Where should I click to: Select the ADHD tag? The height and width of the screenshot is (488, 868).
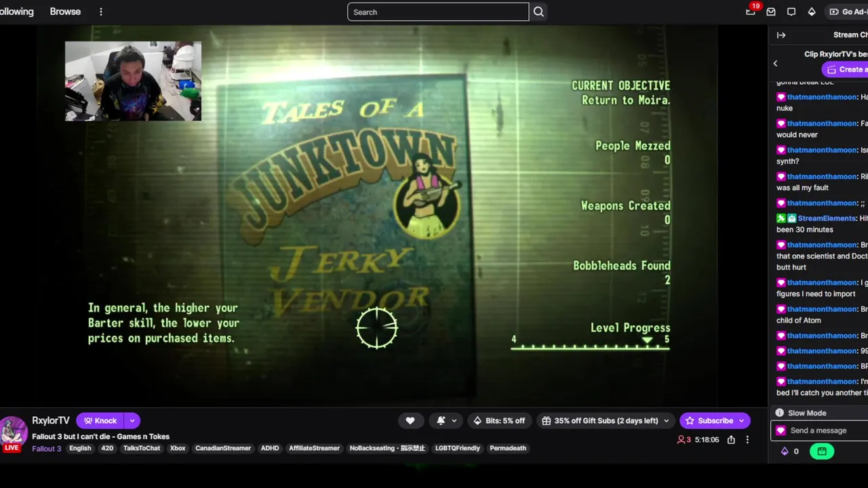pyautogui.click(x=270, y=448)
